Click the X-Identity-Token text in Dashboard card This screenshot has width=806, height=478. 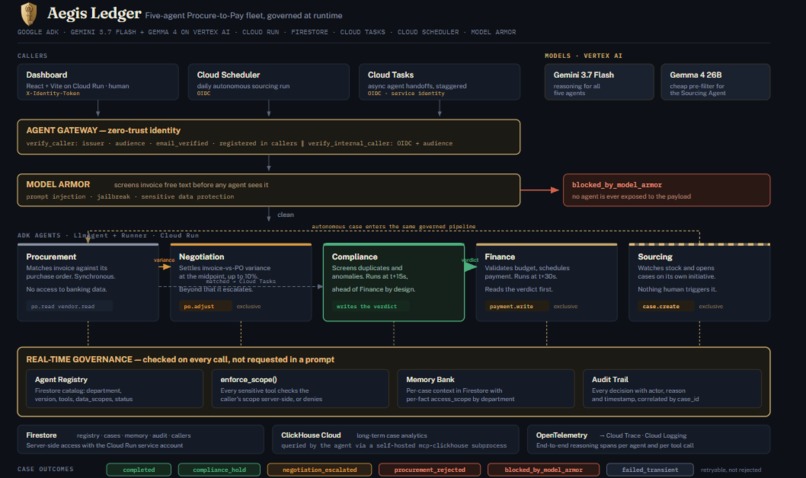click(x=53, y=94)
